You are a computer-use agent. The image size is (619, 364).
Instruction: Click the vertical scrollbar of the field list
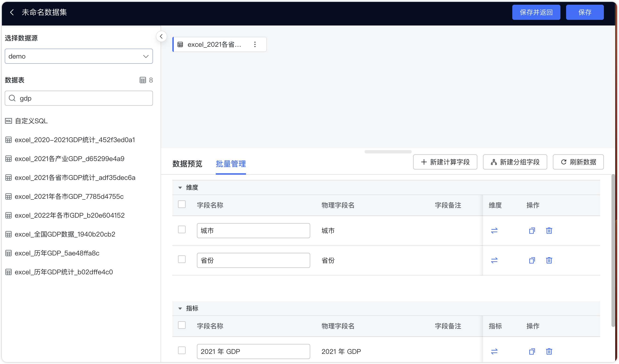[x=613, y=250]
